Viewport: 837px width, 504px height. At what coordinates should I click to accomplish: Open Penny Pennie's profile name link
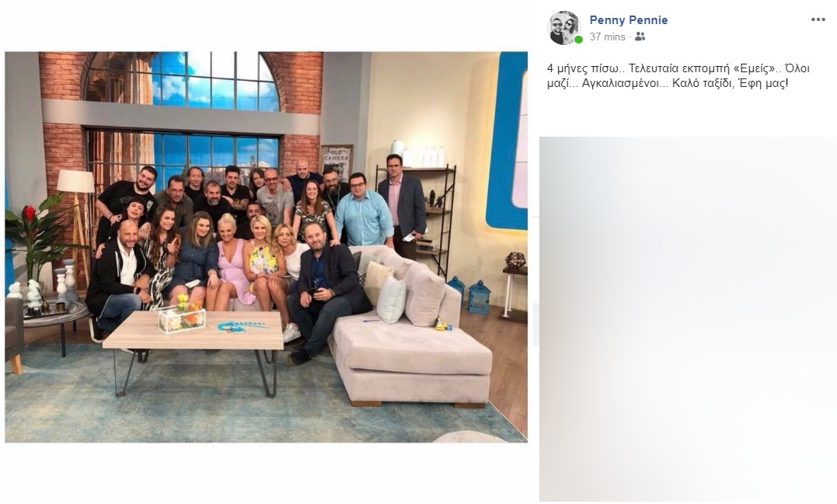(628, 19)
